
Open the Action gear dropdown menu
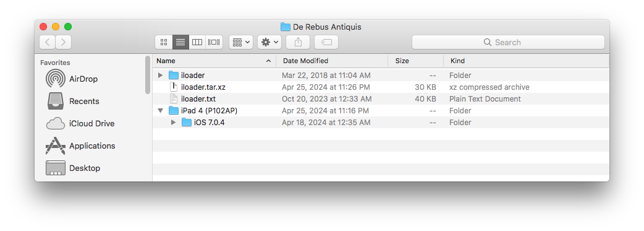click(x=269, y=42)
